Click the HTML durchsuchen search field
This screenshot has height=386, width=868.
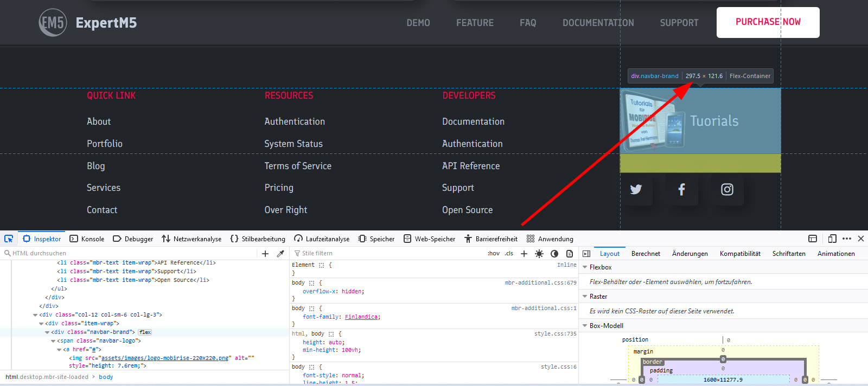(130, 254)
